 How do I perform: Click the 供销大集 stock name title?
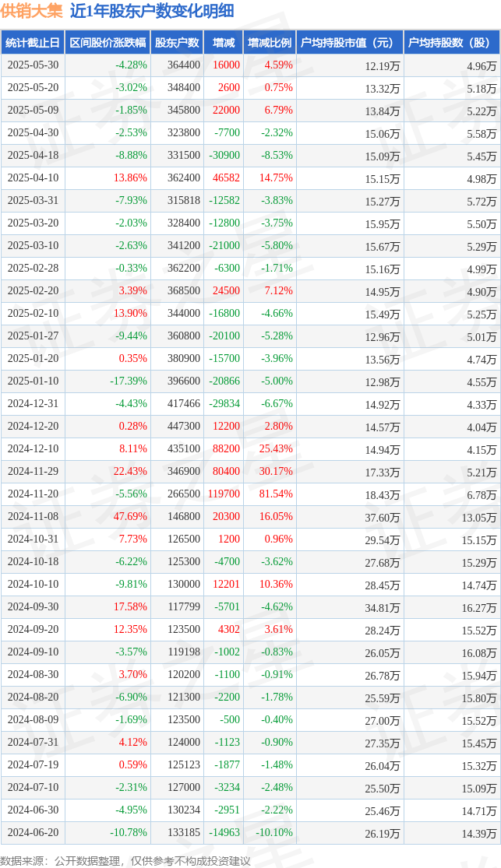(32, 11)
